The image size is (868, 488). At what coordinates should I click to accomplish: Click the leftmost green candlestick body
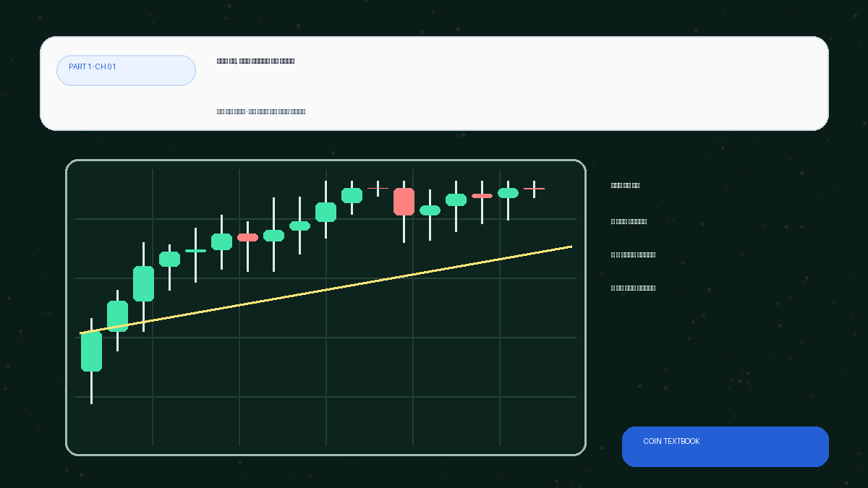91,351
